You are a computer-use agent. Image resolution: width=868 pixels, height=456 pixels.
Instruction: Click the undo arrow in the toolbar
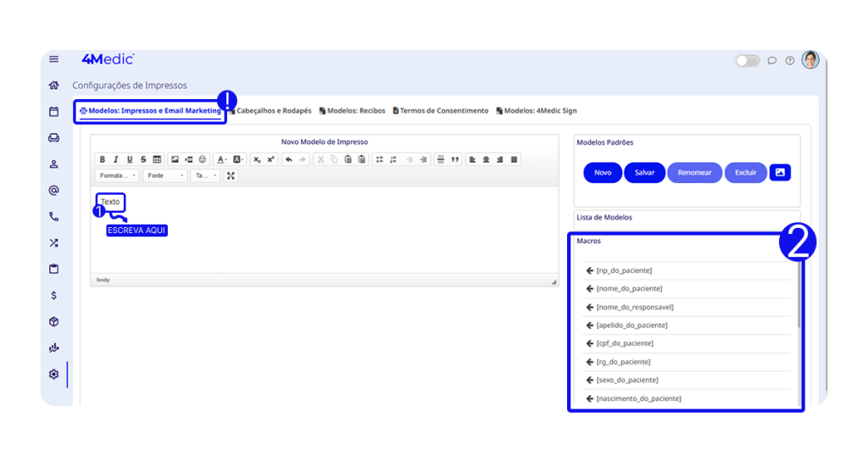coord(289,159)
